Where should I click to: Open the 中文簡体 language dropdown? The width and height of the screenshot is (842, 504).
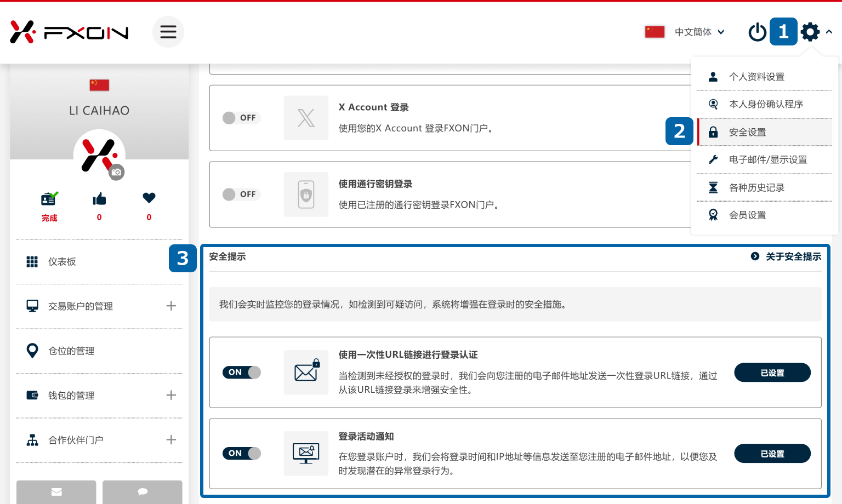pyautogui.click(x=698, y=32)
